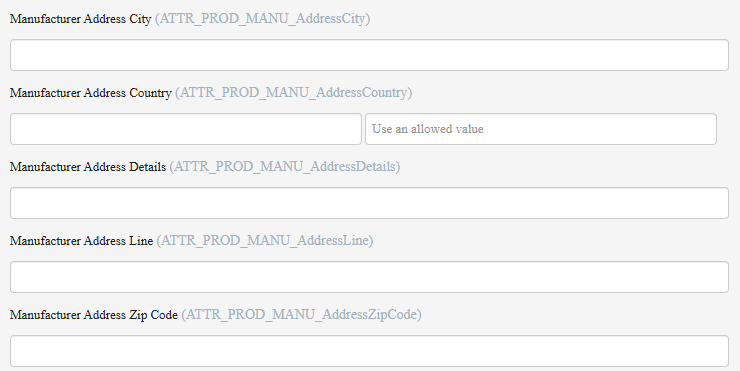Click the 'Manufacturer Address Zip Code' label text
This screenshot has height=371, width=740.
click(94, 315)
